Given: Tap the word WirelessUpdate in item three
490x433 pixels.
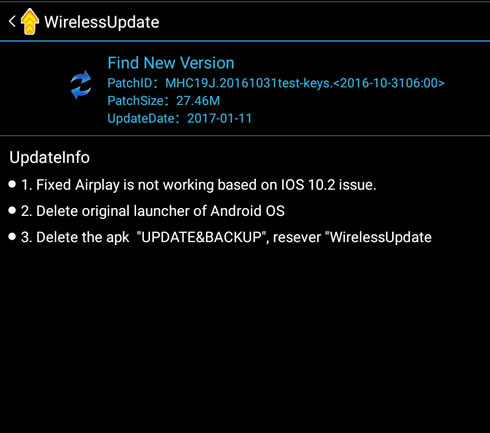Looking at the screenshot, I should (x=381, y=237).
